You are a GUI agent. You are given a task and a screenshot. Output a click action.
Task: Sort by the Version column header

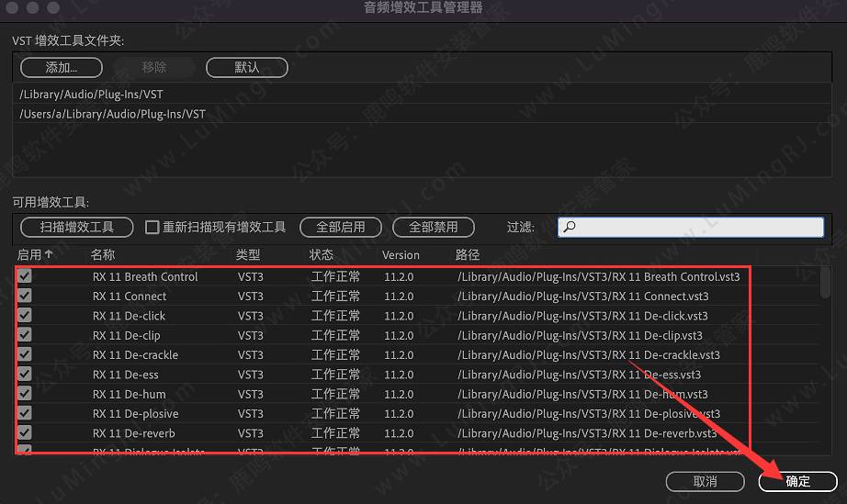401,254
